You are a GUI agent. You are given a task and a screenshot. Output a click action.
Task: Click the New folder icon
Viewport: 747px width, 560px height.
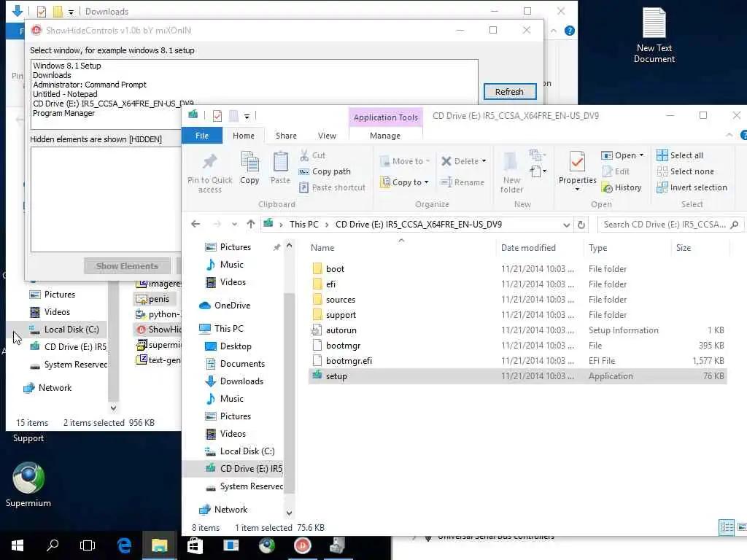point(511,162)
